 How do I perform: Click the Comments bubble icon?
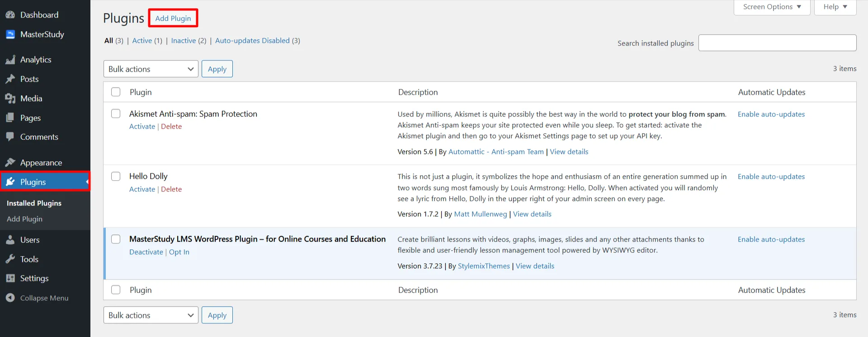click(x=10, y=137)
